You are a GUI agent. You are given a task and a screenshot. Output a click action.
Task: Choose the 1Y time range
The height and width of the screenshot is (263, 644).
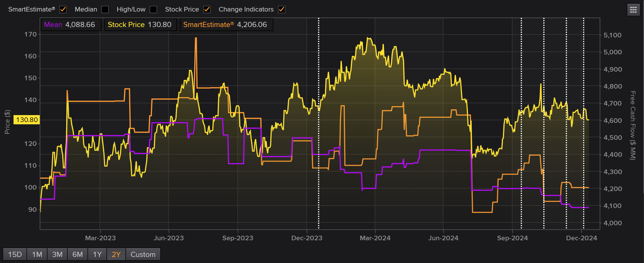pos(97,254)
